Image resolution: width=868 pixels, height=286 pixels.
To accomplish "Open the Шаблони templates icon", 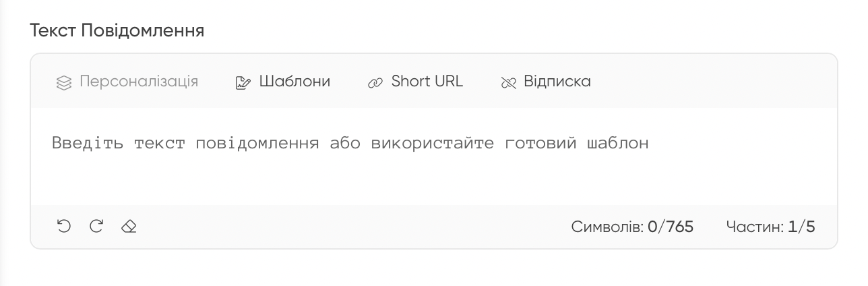I will [243, 83].
